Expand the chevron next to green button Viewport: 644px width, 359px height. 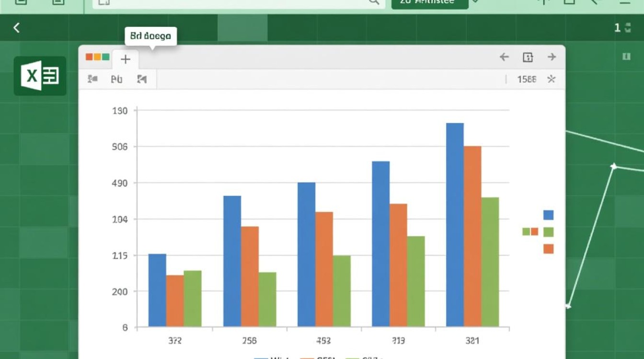[x=475, y=2]
